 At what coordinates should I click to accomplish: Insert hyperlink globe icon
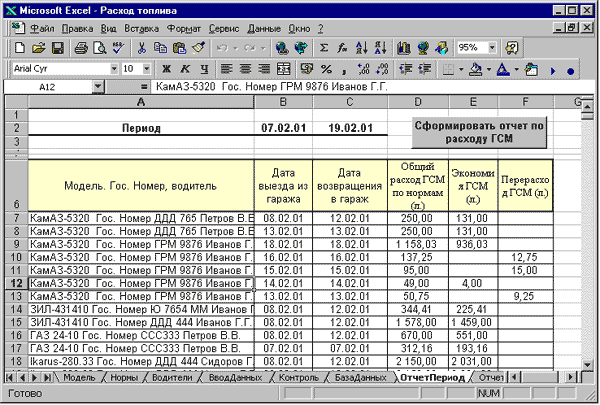282,48
